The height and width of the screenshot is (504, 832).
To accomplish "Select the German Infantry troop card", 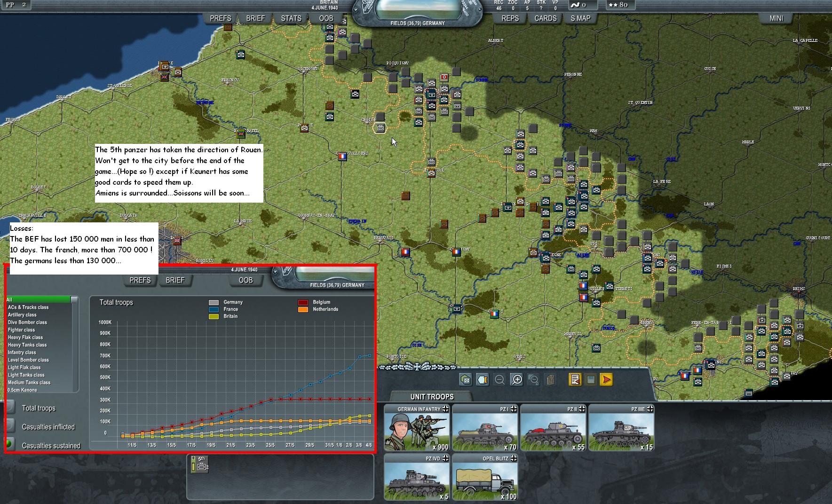I will pos(417,428).
